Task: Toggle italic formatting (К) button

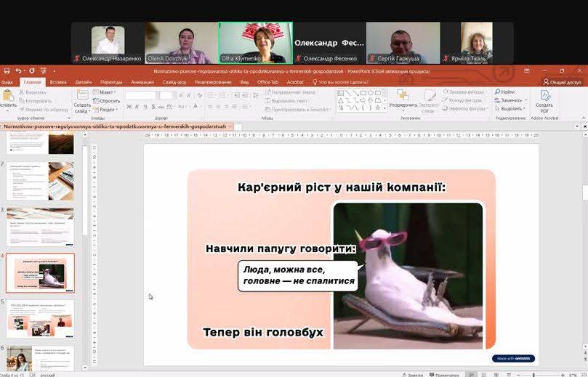Action: (137, 107)
